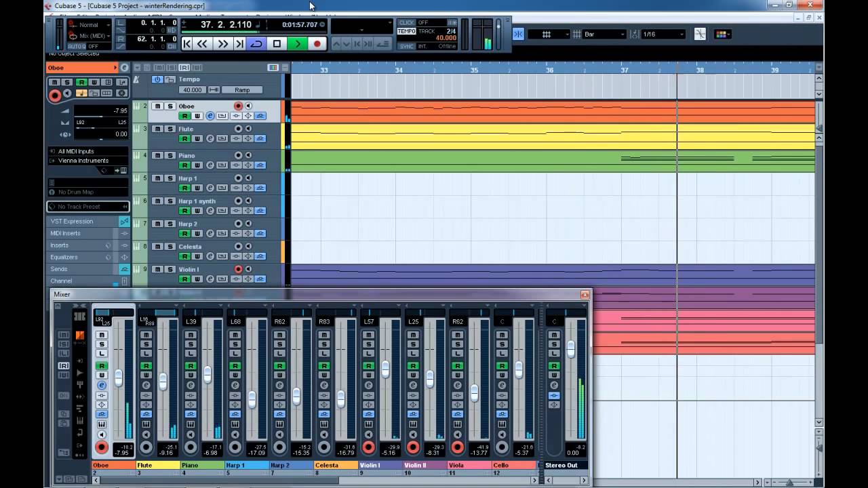Screen dimensions: 868x488
Task: Mute the Stereo Out channel in Mixer
Action: (x=554, y=335)
